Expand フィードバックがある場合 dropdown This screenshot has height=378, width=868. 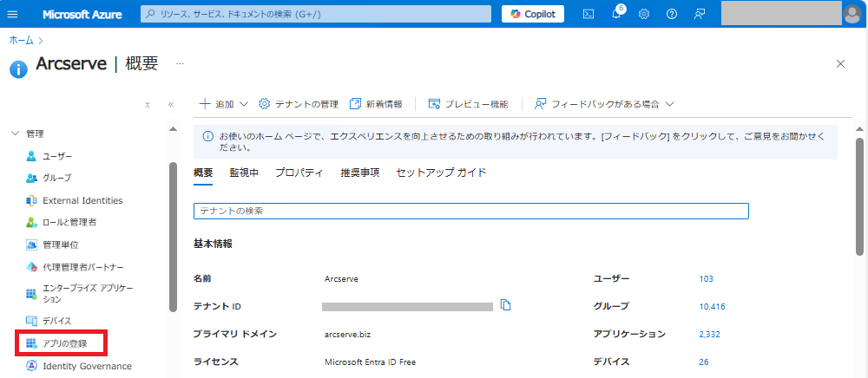tap(603, 104)
